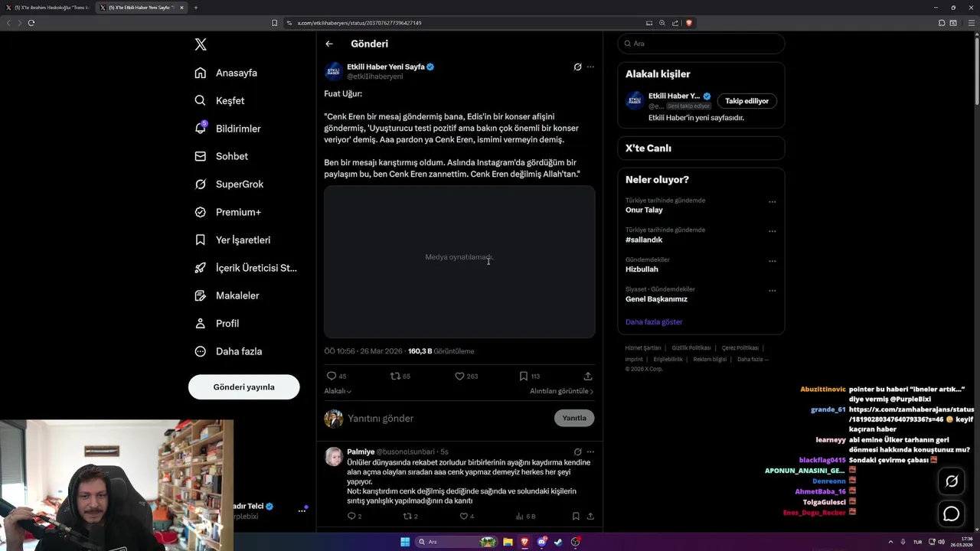
Task: Open Gizlilik Politikası footer link
Action: 691,348
